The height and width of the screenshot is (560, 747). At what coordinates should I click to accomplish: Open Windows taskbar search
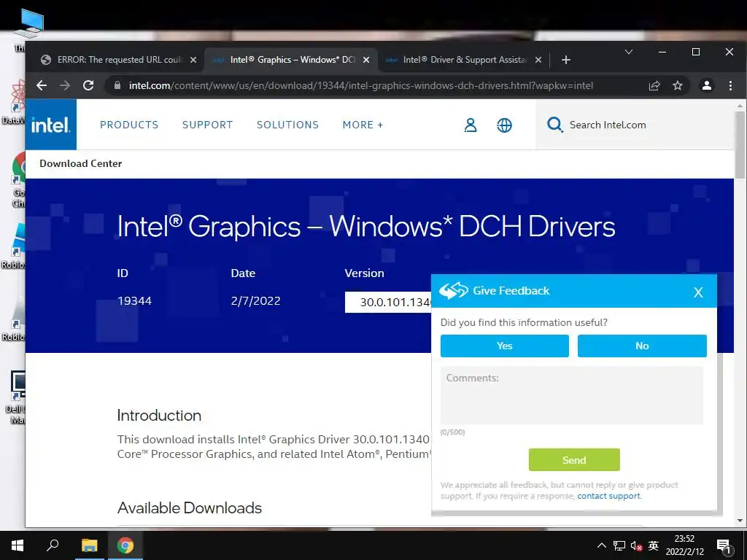(x=53, y=545)
